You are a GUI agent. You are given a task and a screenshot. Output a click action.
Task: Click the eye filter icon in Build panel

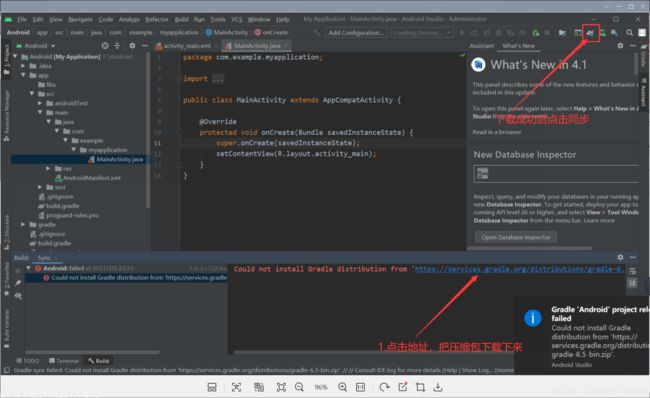coord(18,296)
